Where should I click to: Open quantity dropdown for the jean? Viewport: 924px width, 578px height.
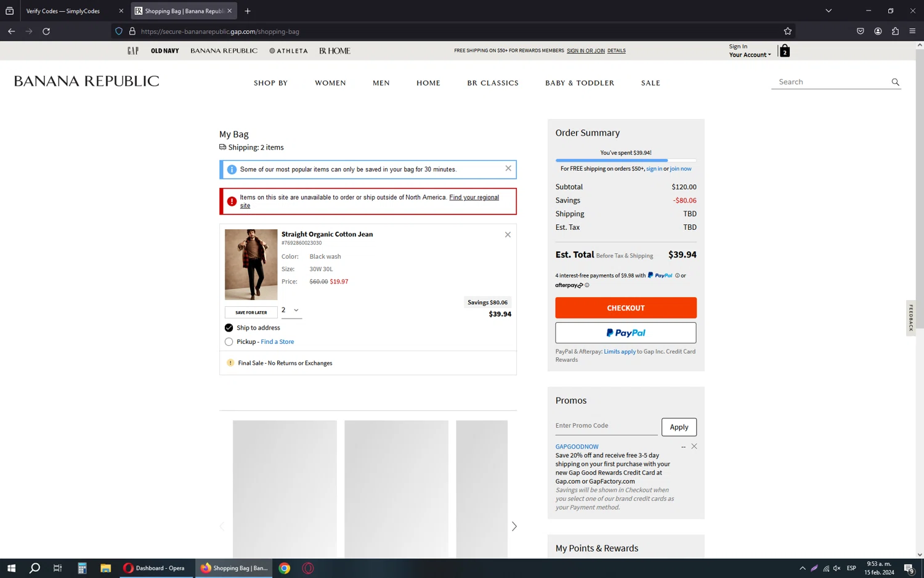pos(290,311)
